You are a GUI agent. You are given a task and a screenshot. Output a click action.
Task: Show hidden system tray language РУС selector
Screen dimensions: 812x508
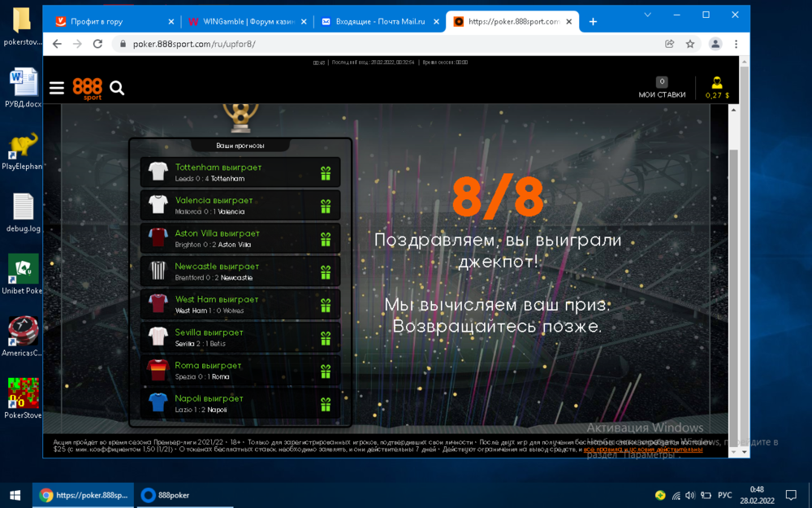(724, 495)
